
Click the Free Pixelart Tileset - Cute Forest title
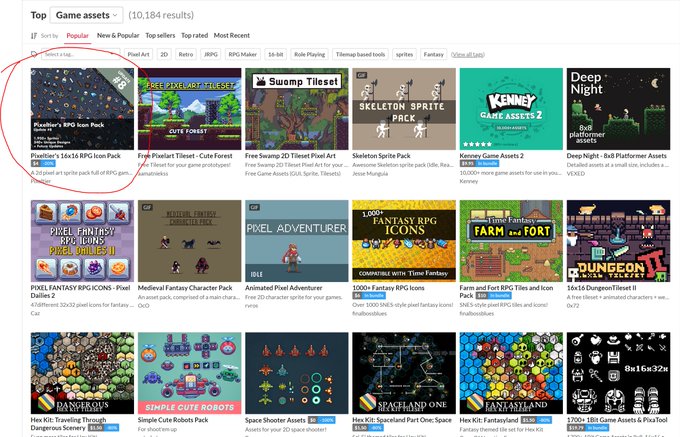pos(185,156)
